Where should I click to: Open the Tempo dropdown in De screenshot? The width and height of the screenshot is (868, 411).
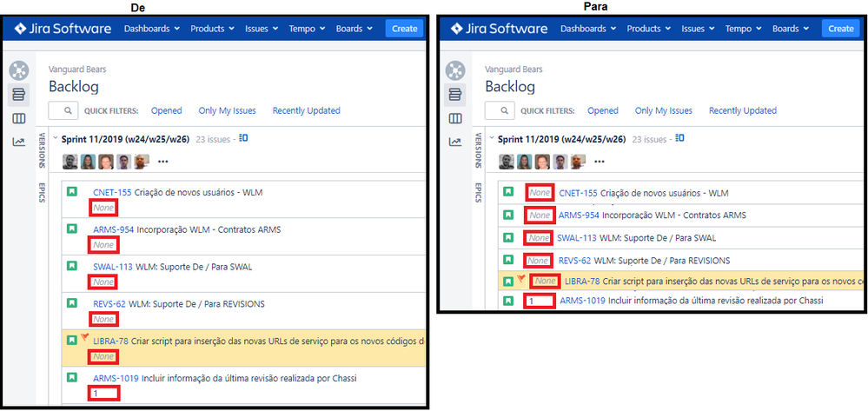(308, 29)
